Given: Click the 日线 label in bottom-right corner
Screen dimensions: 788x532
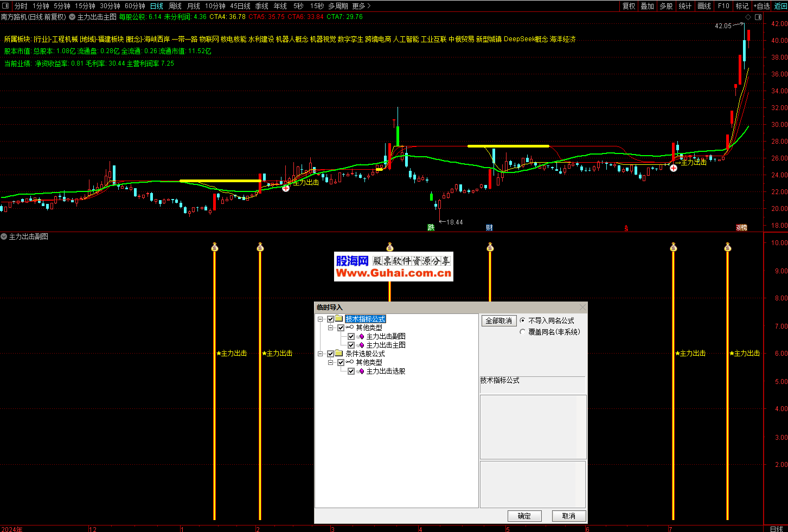Looking at the screenshot, I should point(776,529).
